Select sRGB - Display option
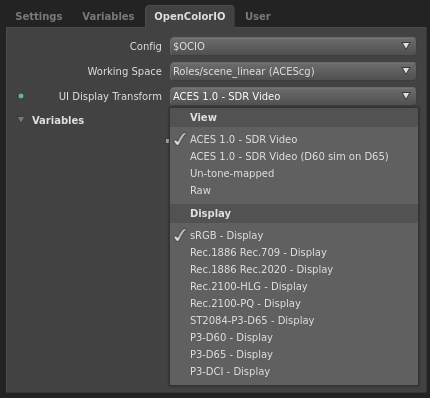The width and height of the screenshot is (430, 398). click(x=294, y=235)
